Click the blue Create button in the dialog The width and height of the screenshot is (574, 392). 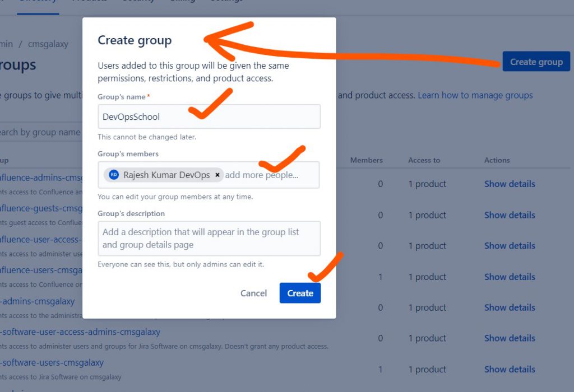(300, 293)
